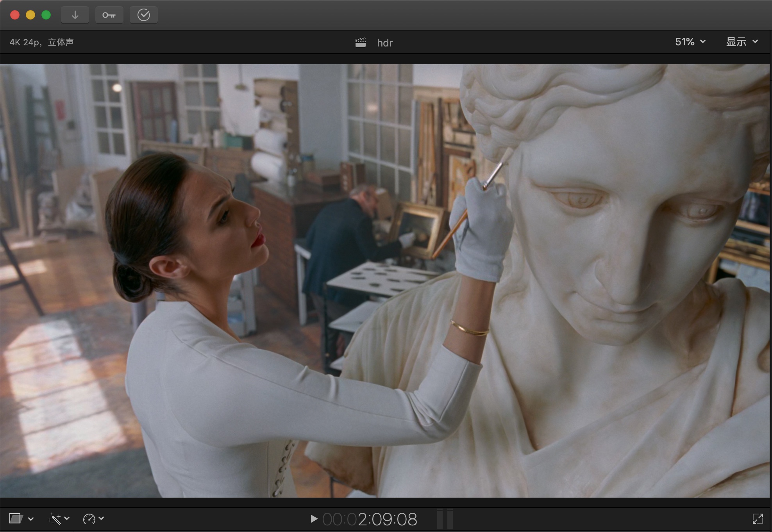Open the keyword editor key button

point(109,15)
